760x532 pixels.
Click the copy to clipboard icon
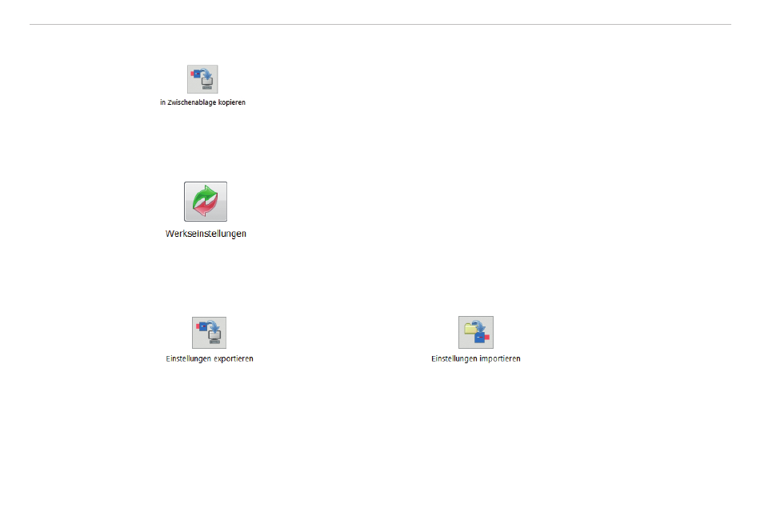click(202, 79)
